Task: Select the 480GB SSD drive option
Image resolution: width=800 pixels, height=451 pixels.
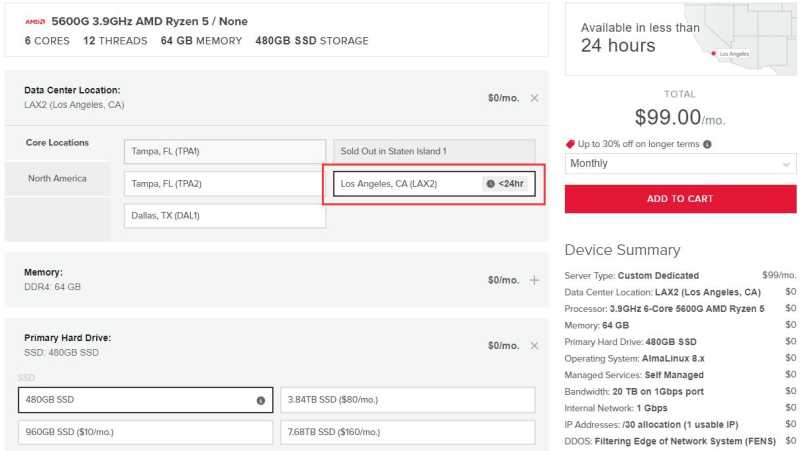Action: point(145,400)
